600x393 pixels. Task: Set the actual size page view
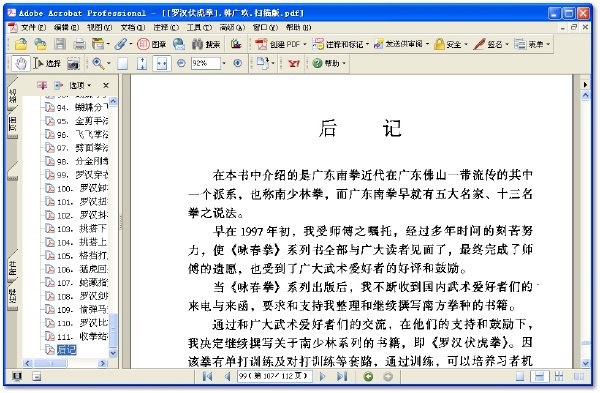pyautogui.click(x=122, y=64)
